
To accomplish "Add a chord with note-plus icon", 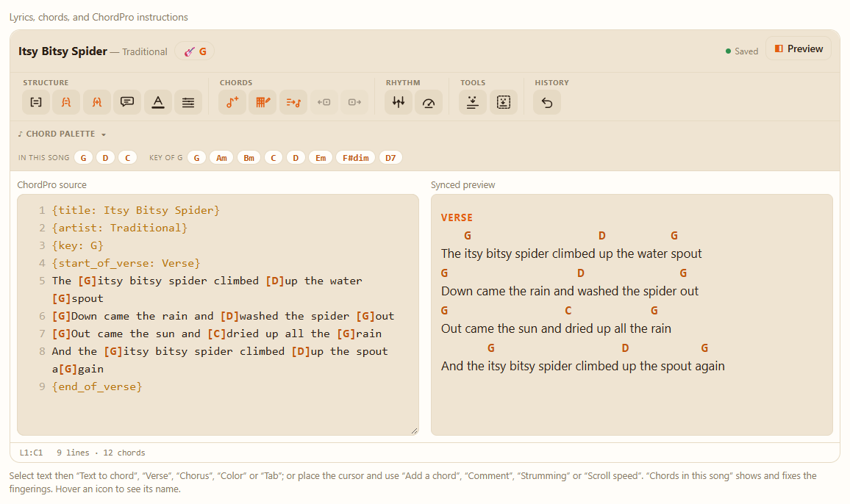I will point(232,102).
